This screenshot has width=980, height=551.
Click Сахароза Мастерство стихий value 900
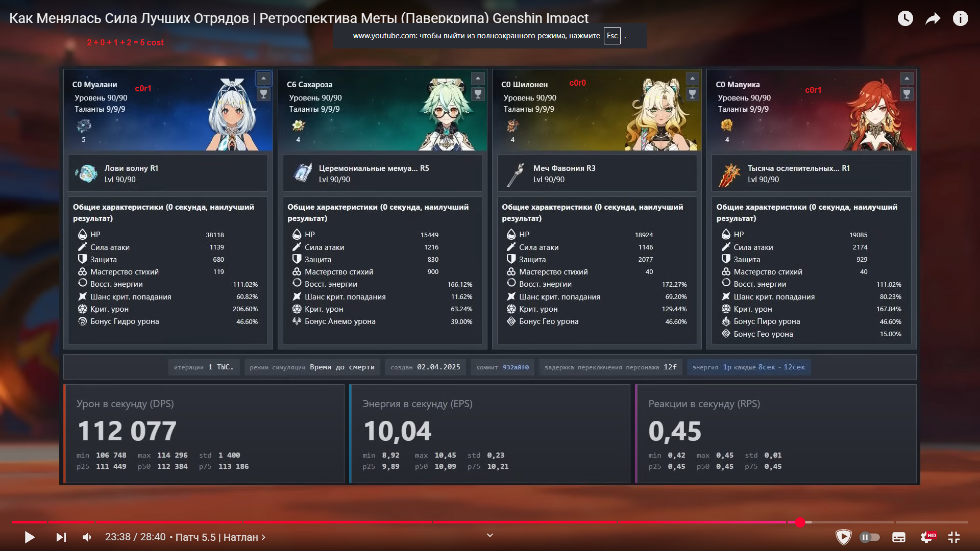point(433,272)
